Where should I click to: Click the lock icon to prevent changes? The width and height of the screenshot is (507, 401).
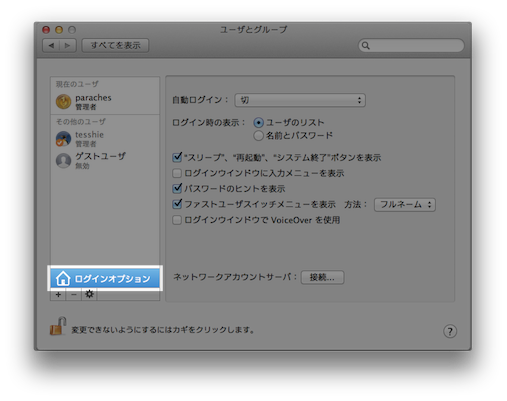point(58,326)
